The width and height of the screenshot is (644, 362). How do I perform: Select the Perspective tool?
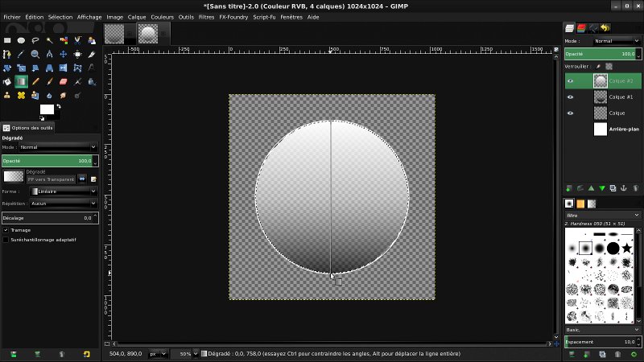coord(49,68)
